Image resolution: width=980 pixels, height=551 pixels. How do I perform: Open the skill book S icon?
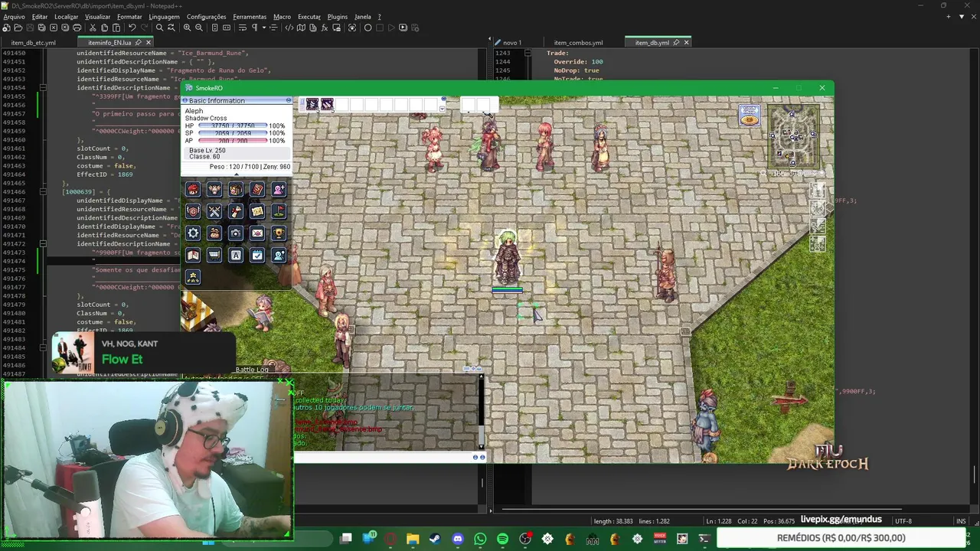click(257, 189)
